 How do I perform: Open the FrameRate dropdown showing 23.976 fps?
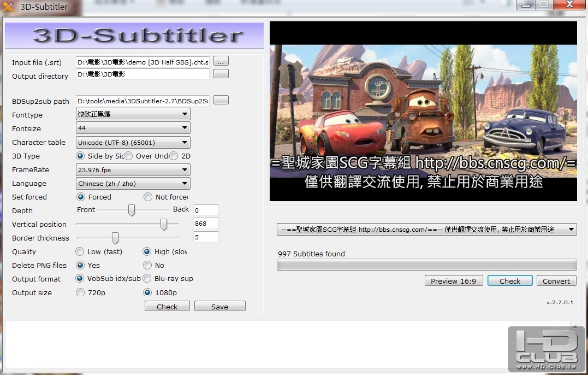tap(133, 169)
